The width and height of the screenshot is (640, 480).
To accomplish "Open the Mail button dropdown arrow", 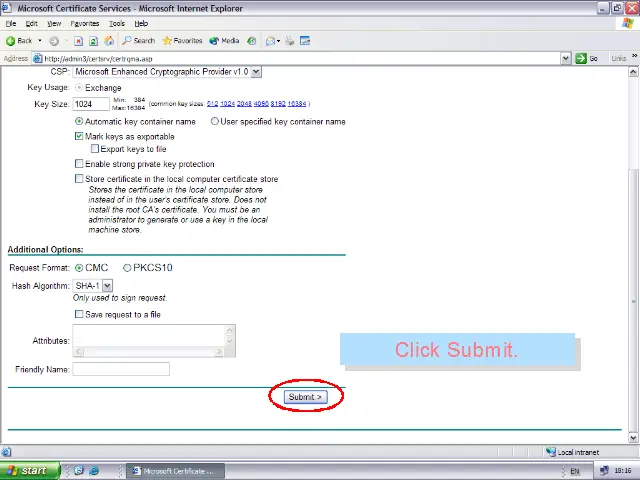I will tap(278, 41).
